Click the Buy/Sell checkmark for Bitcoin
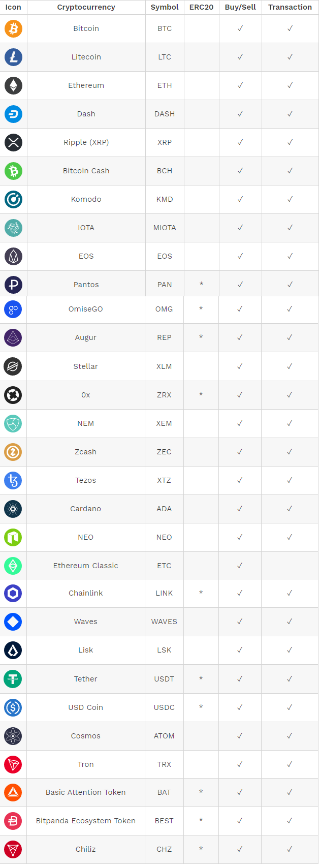Viewport: 320px width, 868px height. click(240, 28)
